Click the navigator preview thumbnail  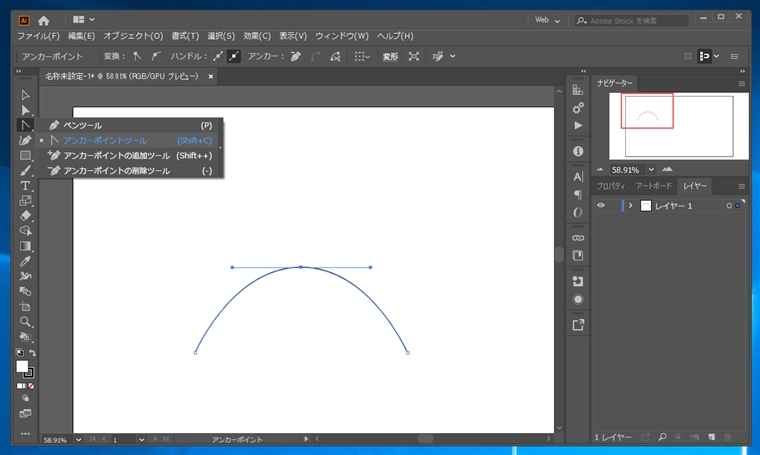pos(679,126)
